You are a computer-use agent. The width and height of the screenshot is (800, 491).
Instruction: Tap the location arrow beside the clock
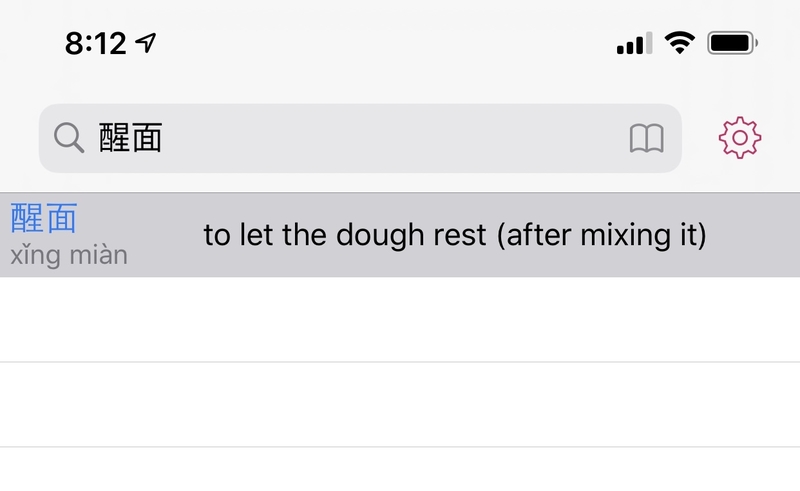point(146,43)
